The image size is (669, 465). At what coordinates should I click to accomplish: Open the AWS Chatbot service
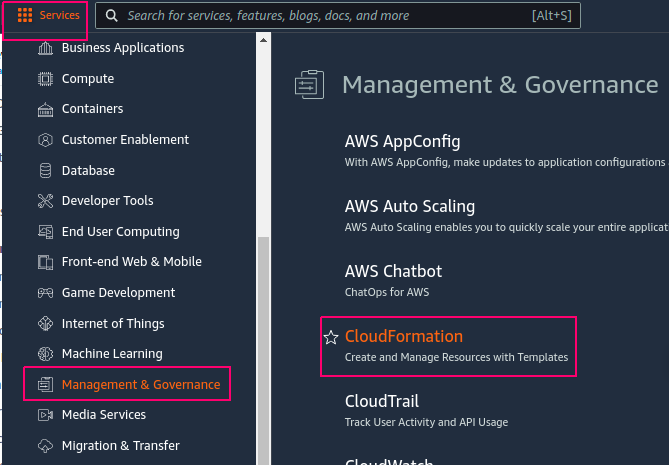point(393,271)
